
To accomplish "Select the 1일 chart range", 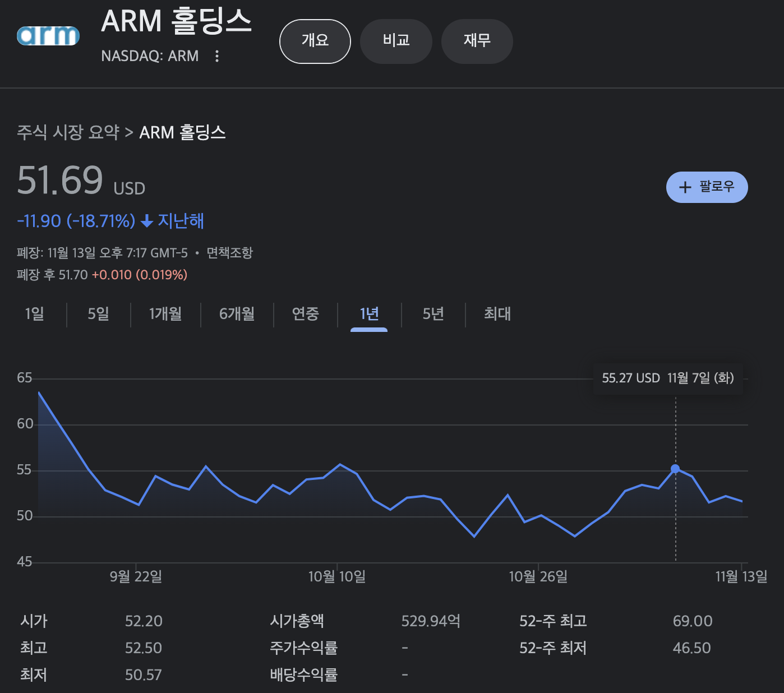I will pyautogui.click(x=34, y=314).
